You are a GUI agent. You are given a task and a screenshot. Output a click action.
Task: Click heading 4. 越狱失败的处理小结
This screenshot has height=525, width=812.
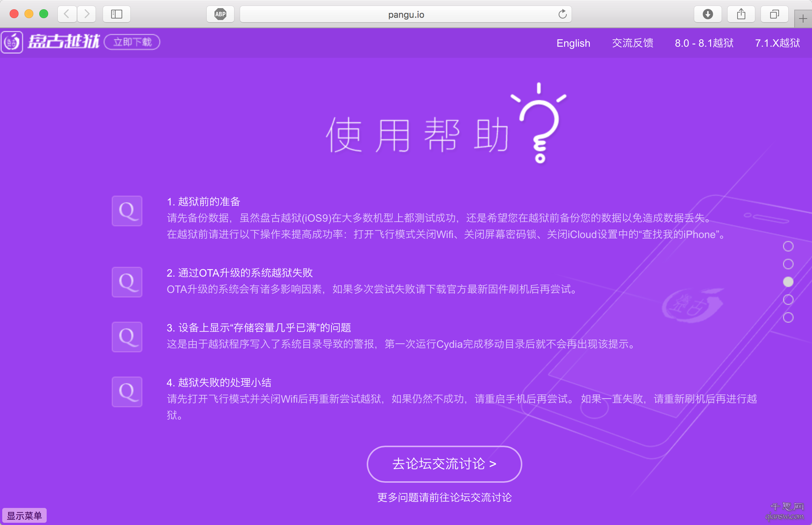[x=219, y=383]
